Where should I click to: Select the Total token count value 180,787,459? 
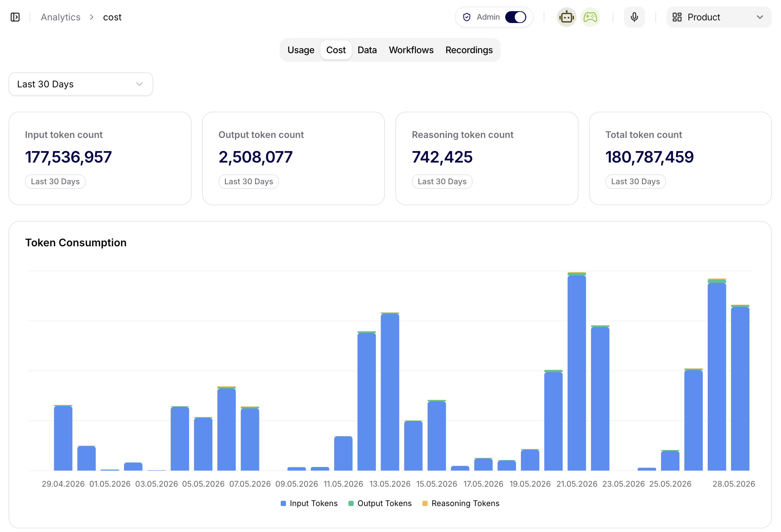[649, 157]
